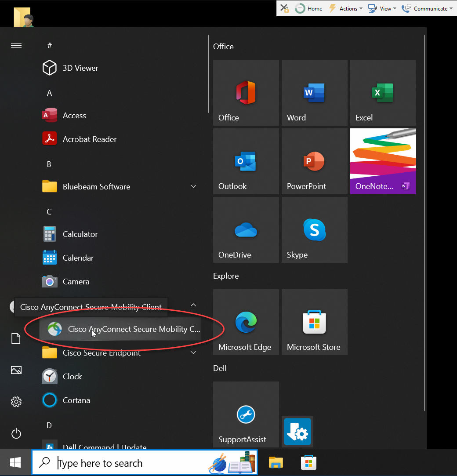The width and height of the screenshot is (457, 476).
Task: Click the Windows Start button
Action: click(15, 463)
